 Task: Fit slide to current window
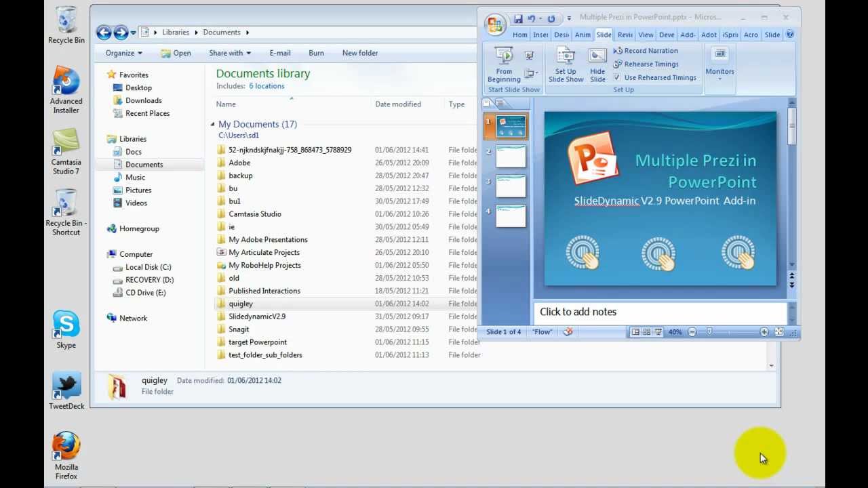coord(779,331)
